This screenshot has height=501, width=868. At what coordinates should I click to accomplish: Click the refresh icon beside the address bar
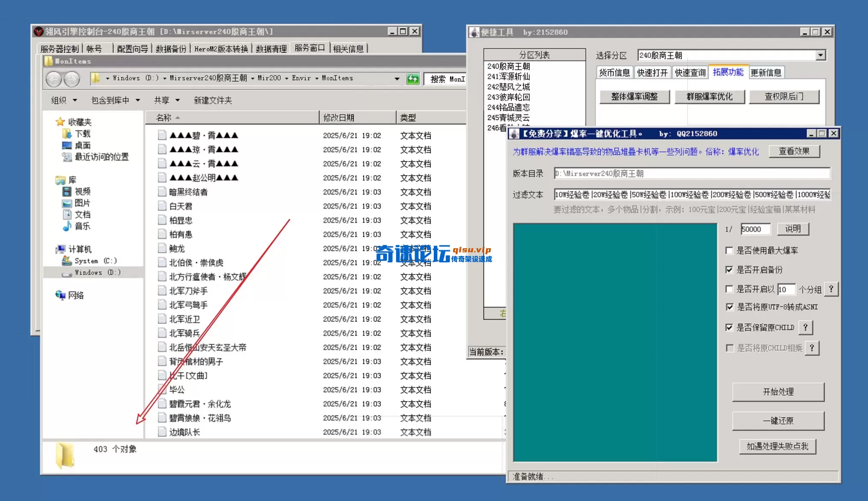[x=412, y=79]
